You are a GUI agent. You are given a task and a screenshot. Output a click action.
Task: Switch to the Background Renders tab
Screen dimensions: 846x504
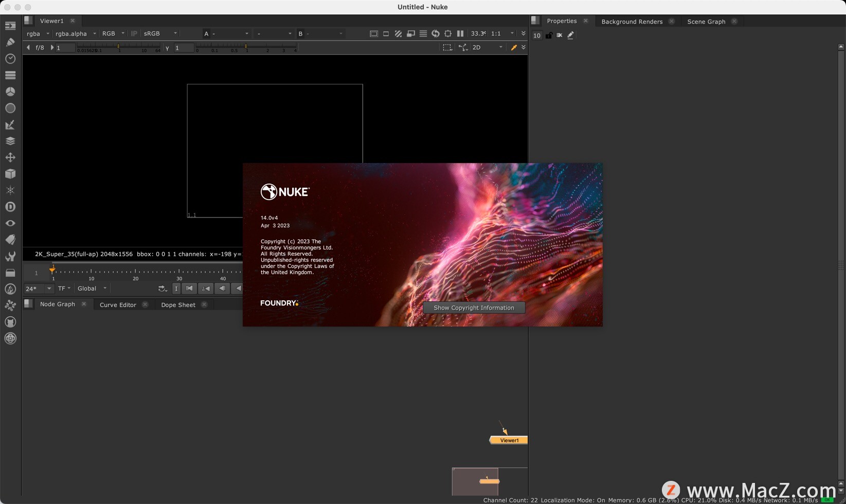(632, 22)
